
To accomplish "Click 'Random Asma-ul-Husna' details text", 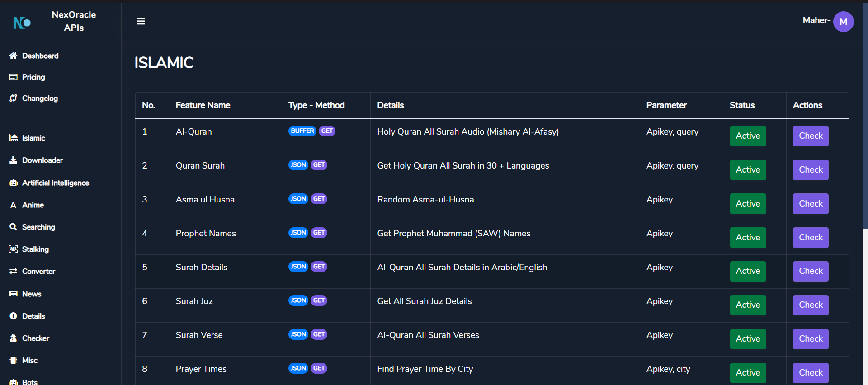I will (425, 199).
